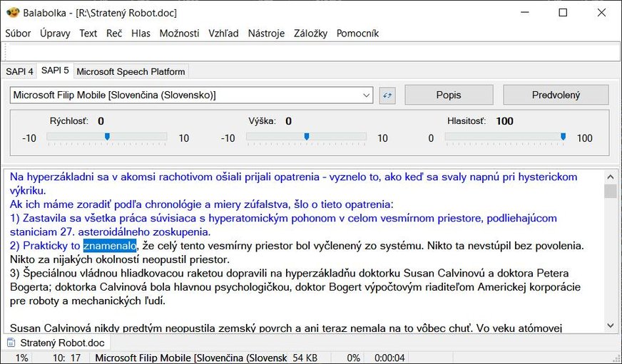Image resolution: width=622 pixels, height=364 pixels.
Task: Switch to Microsoft Speech Platform tab
Action: click(x=131, y=71)
